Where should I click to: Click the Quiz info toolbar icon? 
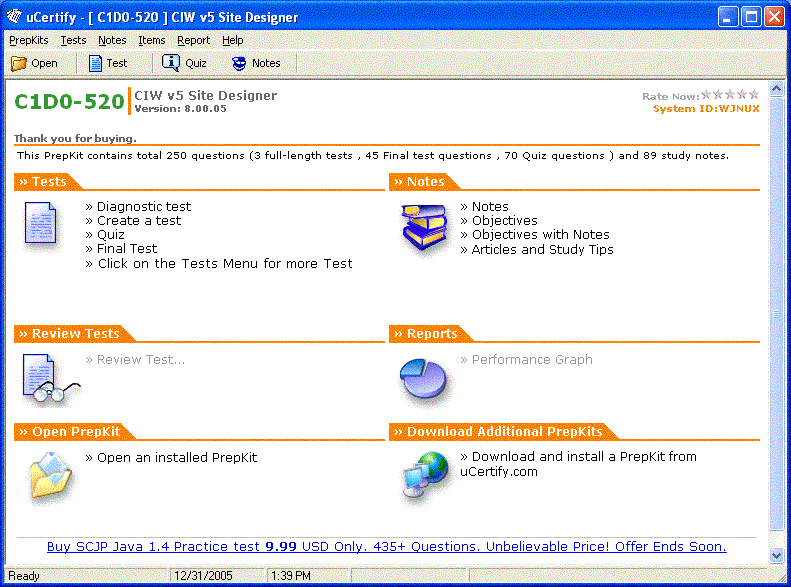click(171, 63)
